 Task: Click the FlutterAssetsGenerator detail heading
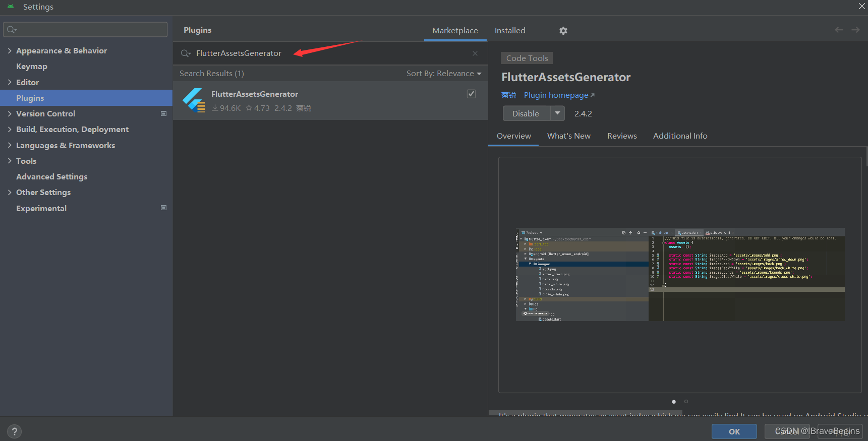click(566, 77)
